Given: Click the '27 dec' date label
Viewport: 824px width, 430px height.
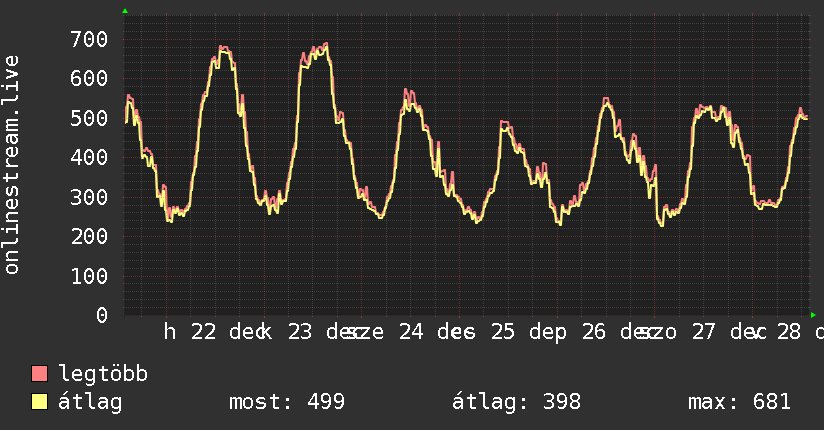Looking at the screenshot, I should (x=729, y=332).
